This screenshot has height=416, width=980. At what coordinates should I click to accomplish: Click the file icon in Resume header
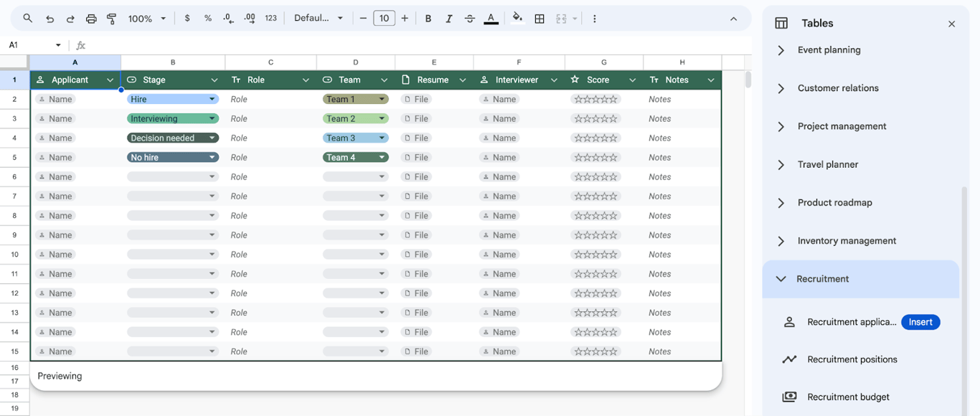click(405, 80)
